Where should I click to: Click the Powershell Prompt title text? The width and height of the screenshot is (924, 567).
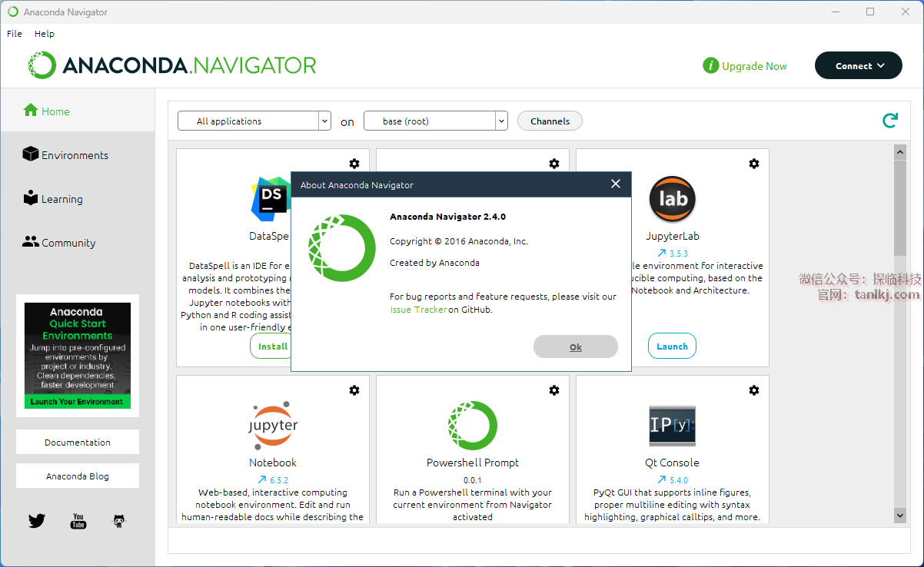473,463
